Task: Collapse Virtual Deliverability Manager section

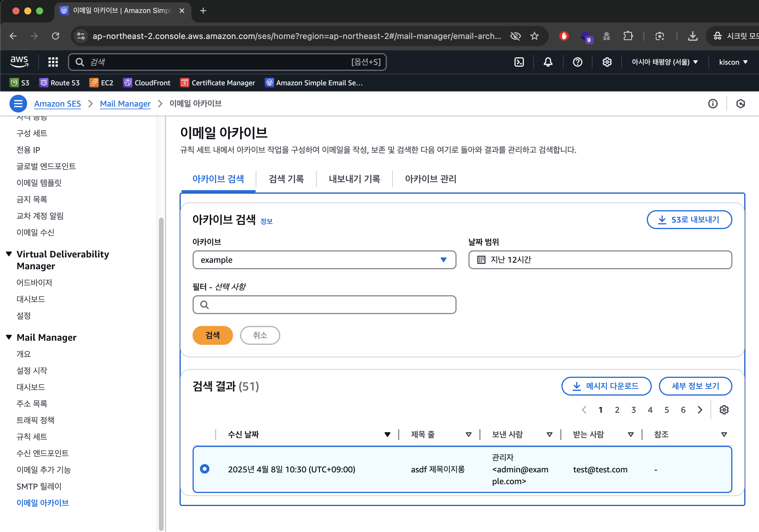Action: (x=9, y=254)
